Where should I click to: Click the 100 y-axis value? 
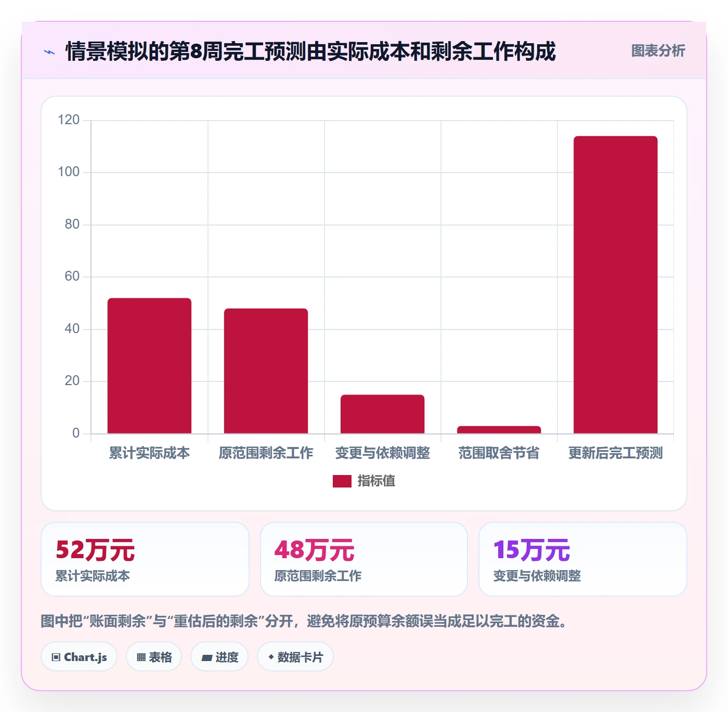(x=69, y=172)
